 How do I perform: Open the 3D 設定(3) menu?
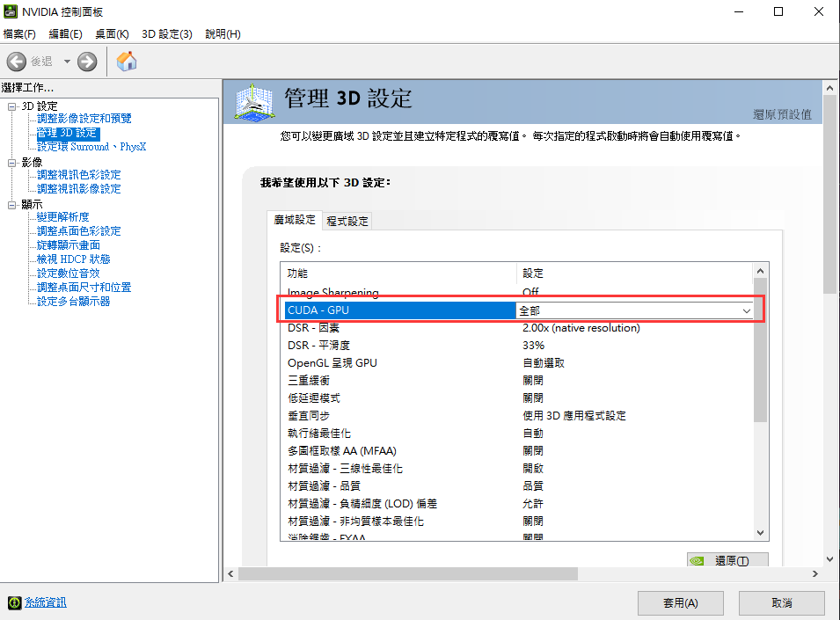(166, 34)
